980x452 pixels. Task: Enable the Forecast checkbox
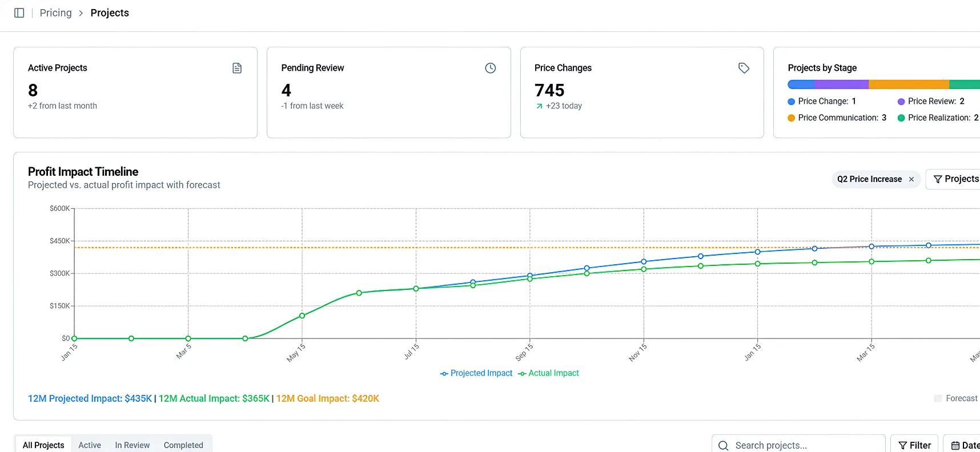(x=938, y=398)
